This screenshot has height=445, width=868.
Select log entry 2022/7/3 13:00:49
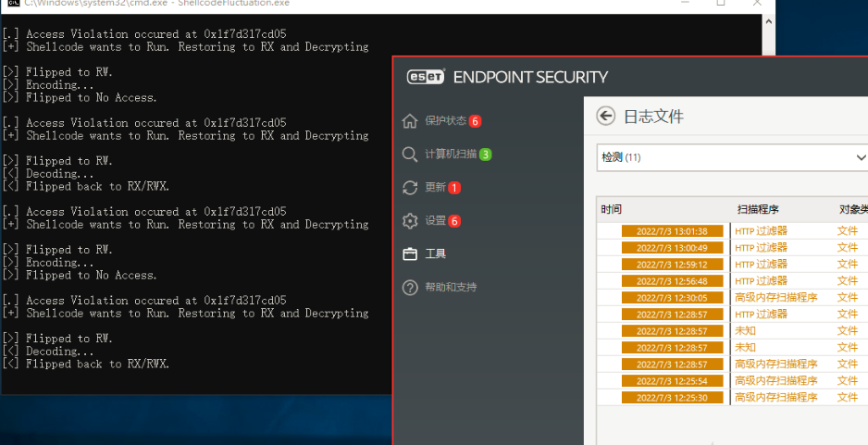[x=672, y=247]
